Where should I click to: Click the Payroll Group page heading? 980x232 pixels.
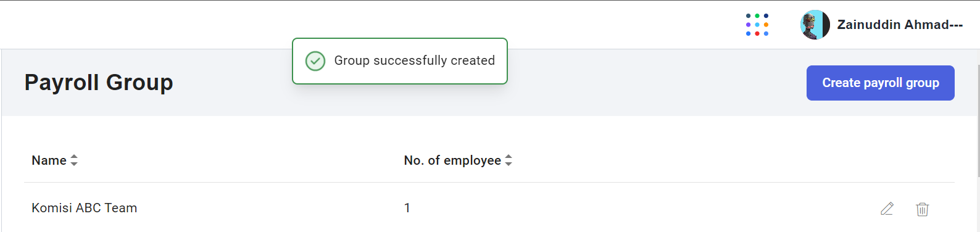click(99, 82)
